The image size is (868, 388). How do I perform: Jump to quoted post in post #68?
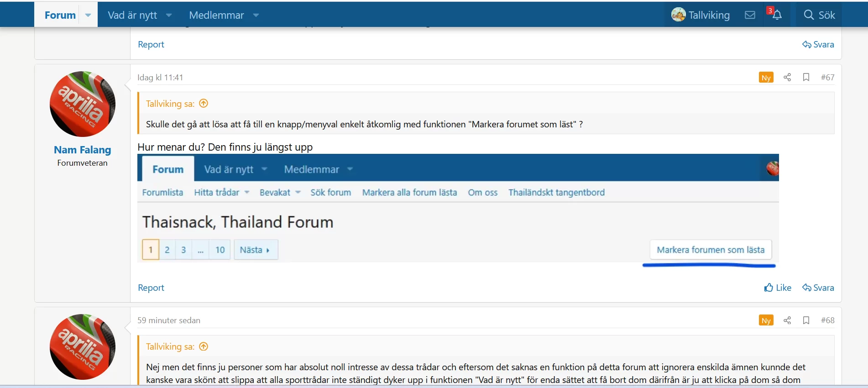point(204,346)
